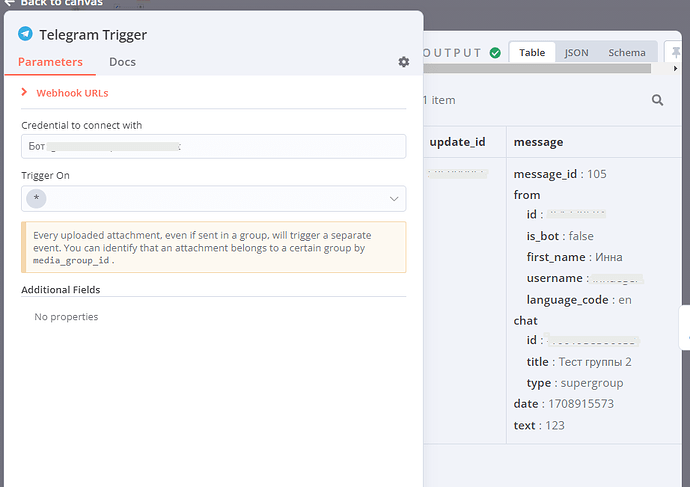Click the title : Тест группы 2 row
Image resolution: width=690 pixels, height=487 pixels.
579,362
